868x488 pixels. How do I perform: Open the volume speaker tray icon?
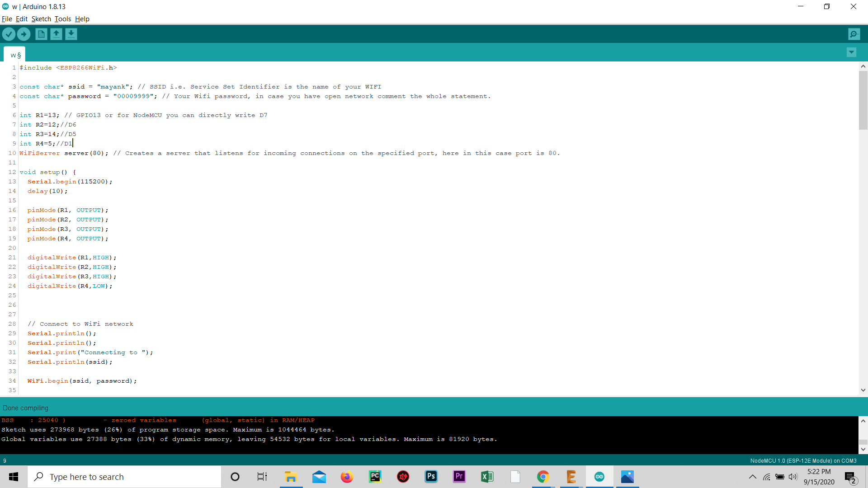click(793, 477)
